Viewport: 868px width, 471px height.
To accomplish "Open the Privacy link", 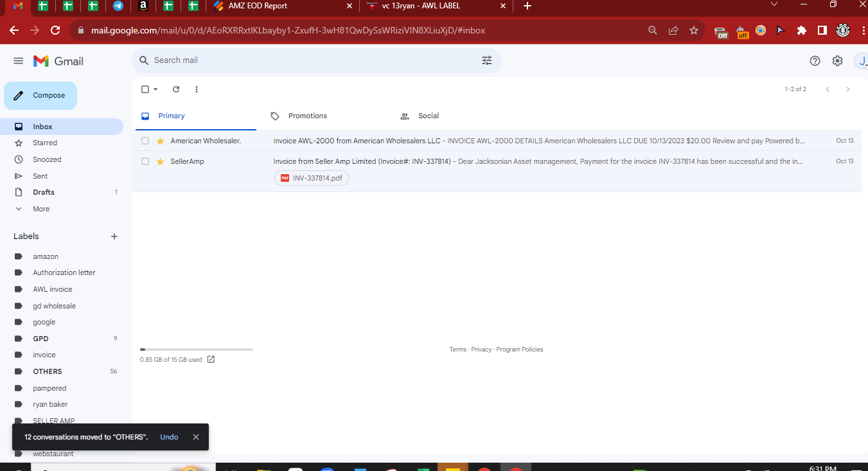I will pyautogui.click(x=481, y=350).
